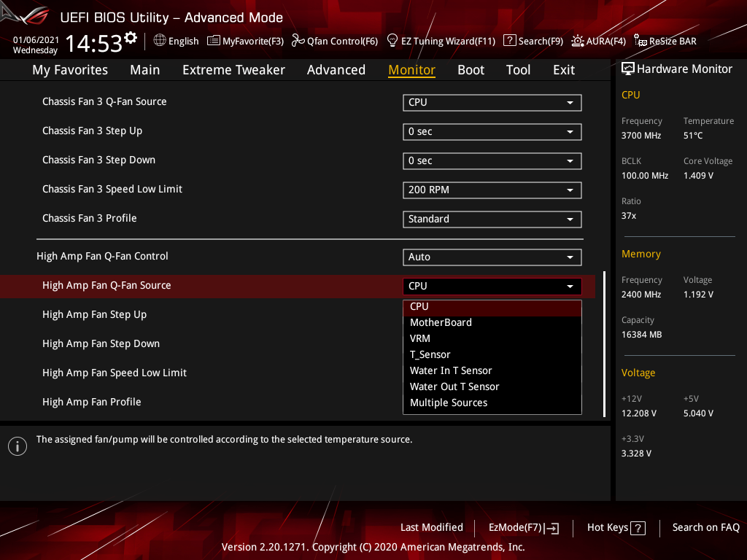Click the +12V reading 12.208 V
Screen dimensions: 747x560
(x=638, y=413)
